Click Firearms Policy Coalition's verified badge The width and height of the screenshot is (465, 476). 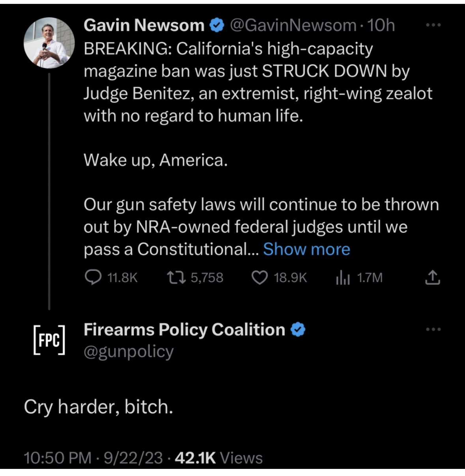[x=298, y=330]
